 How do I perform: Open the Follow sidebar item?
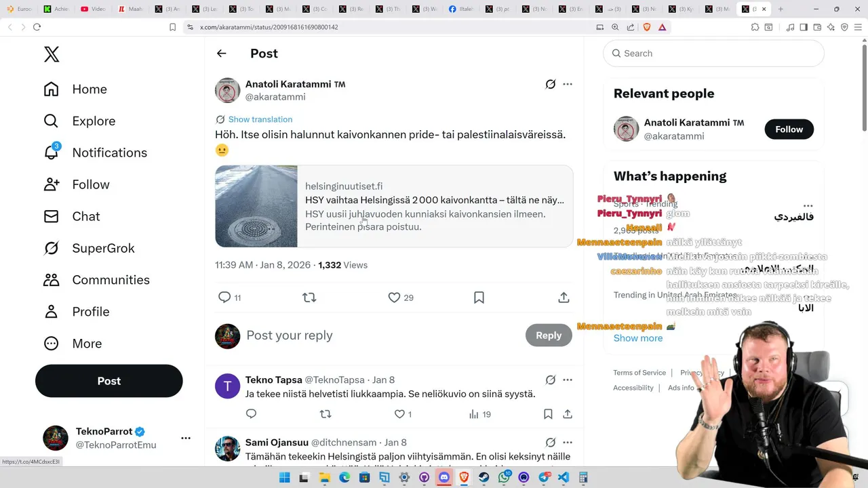coord(77,184)
